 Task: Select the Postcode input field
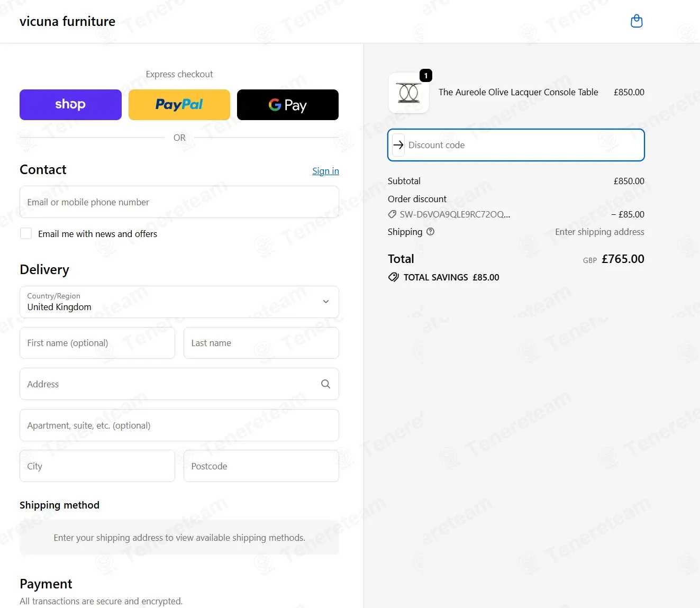tap(261, 466)
